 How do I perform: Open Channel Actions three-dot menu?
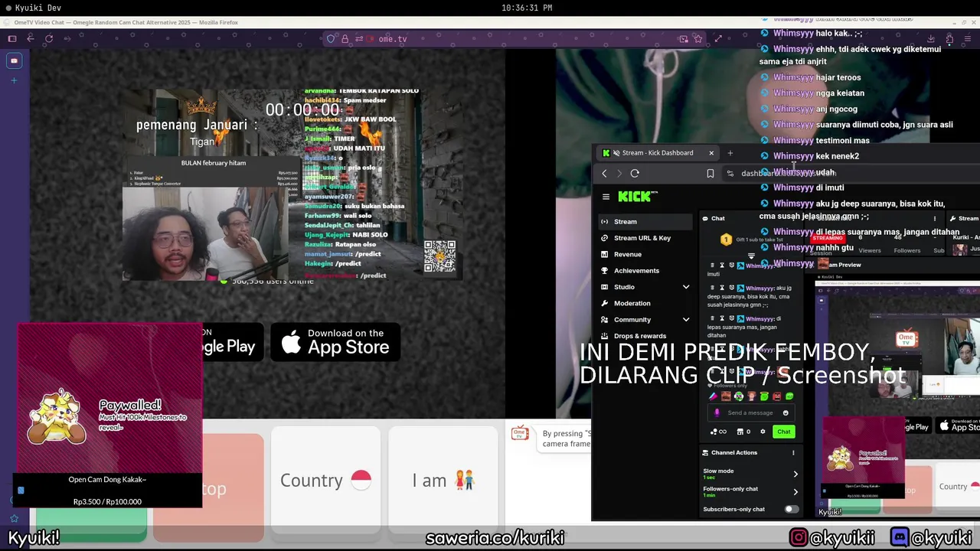[x=793, y=453]
